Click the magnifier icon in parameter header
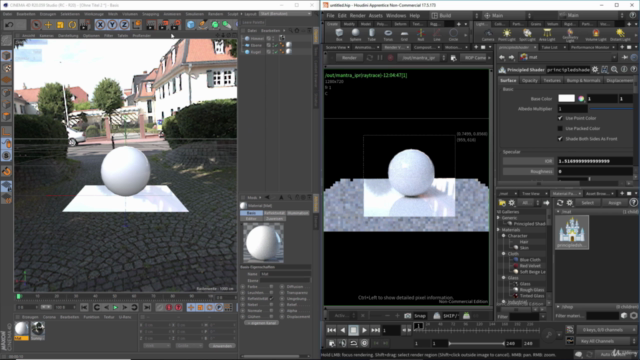Viewport: 640px width, 360px height. [x=614, y=70]
